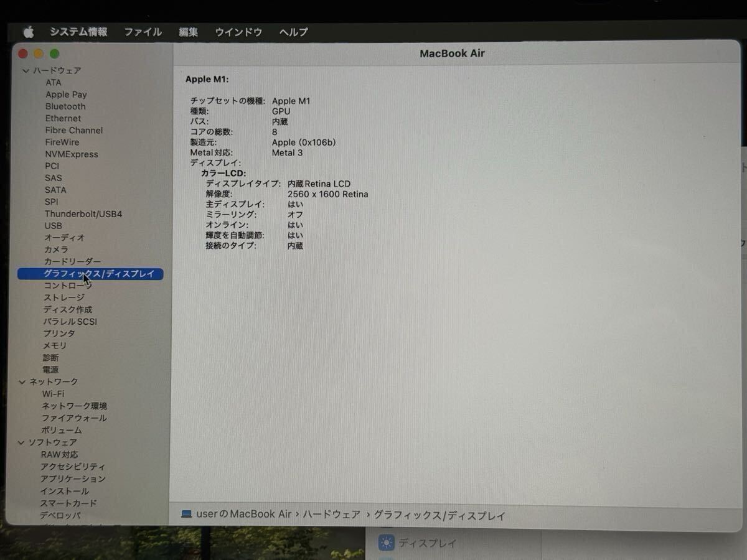
Task: Select アクセシビリティ in the sidebar
Action: tap(73, 467)
